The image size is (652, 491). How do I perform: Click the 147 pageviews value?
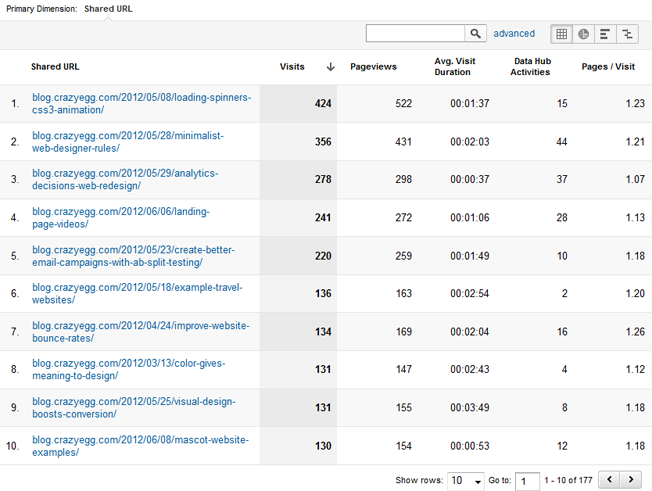click(x=403, y=369)
